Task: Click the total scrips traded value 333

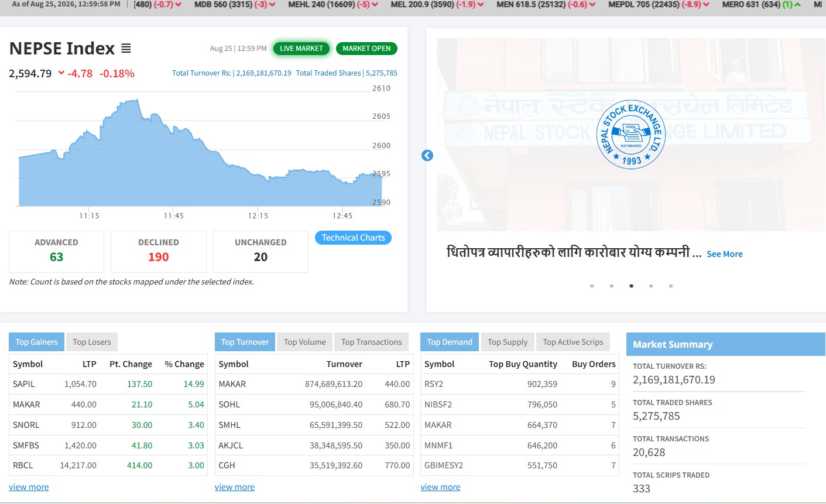Action: pyautogui.click(x=642, y=489)
